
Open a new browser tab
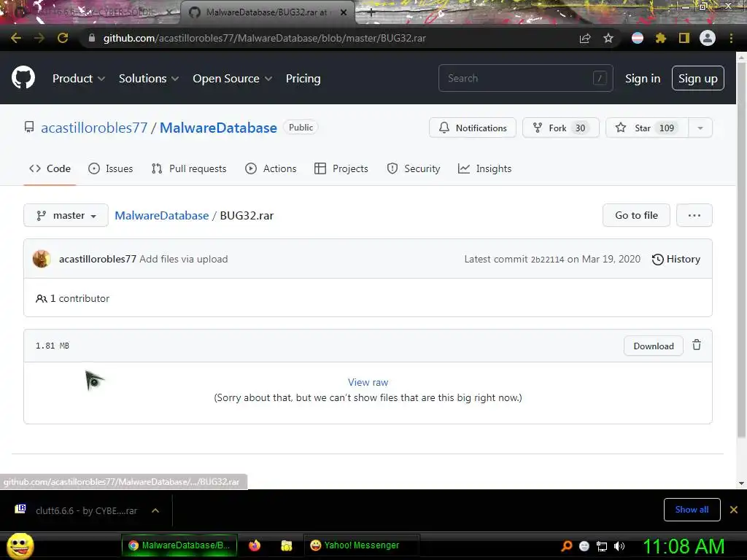coord(371,13)
